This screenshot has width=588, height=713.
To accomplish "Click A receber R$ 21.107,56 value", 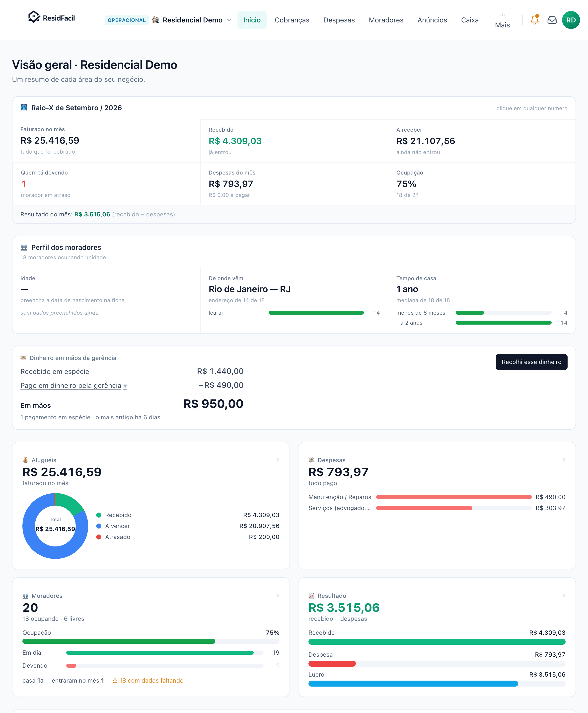I will click(x=426, y=141).
